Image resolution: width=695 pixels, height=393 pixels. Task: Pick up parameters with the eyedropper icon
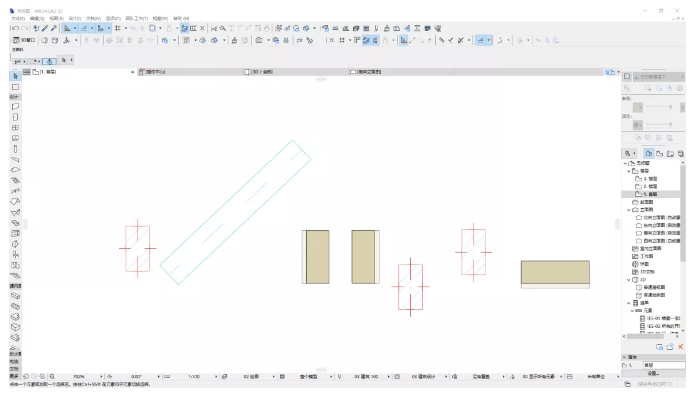pos(45,28)
